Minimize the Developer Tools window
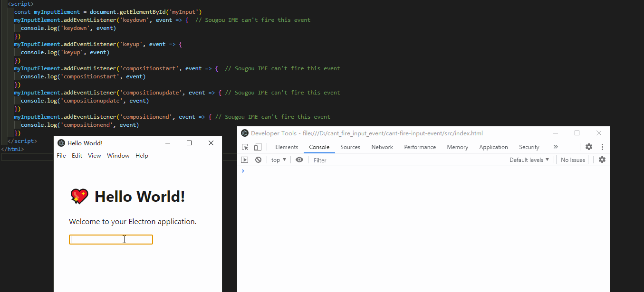This screenshot has height=292, width=644. pyautogui.click(x=555, y=133)
